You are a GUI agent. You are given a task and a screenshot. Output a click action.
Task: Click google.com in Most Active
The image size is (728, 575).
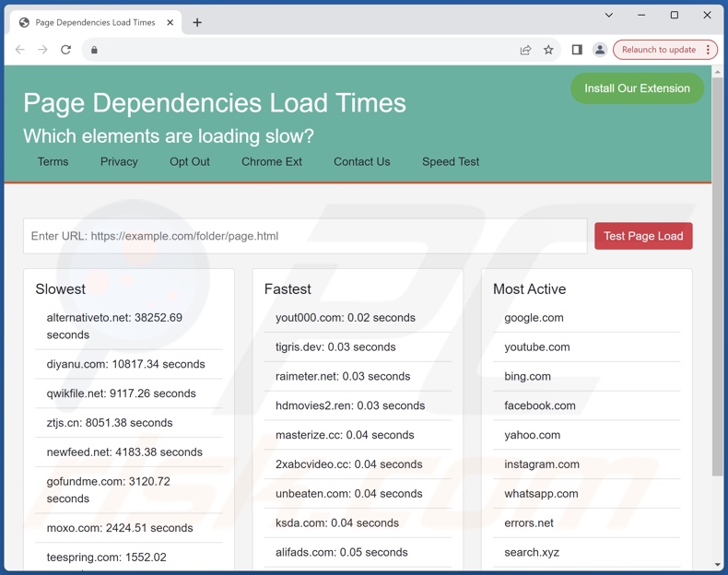tap(534, 317)
